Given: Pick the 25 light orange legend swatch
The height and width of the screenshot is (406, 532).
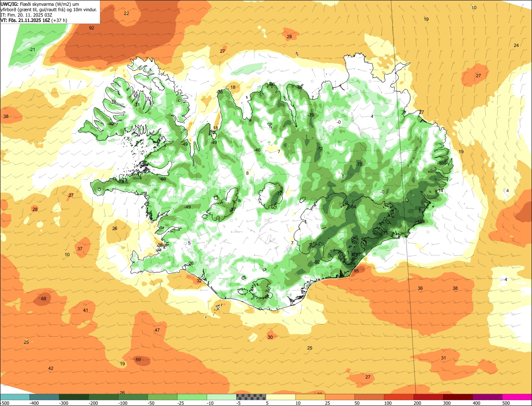Looking at the screenshot, I should tap(340, 397).
